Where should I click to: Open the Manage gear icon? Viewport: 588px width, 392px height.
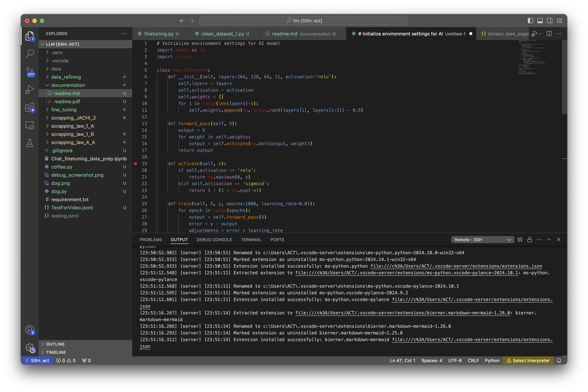tap(30, 347)
